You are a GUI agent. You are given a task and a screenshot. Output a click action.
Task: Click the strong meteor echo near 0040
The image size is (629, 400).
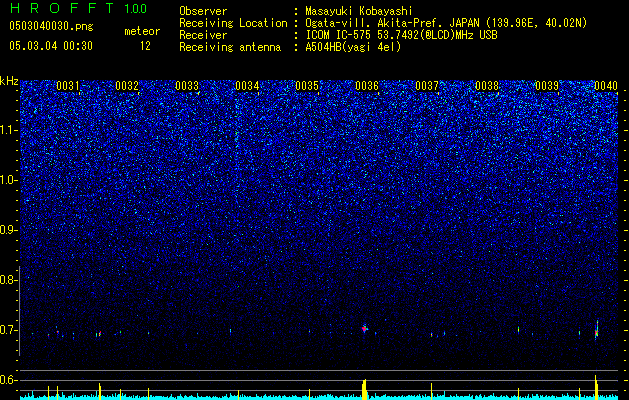(x=597, y=330)
